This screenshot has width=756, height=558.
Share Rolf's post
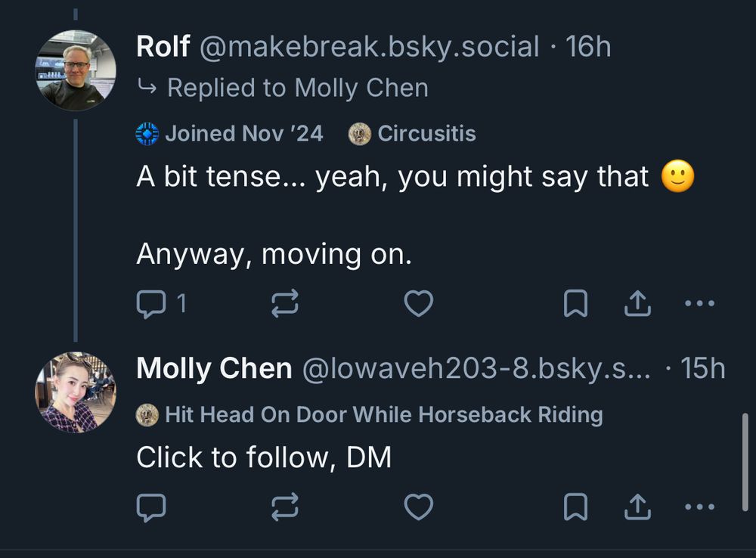637,302
